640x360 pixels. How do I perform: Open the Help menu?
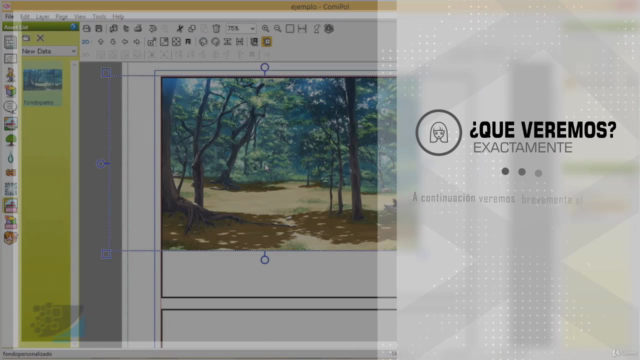click(118, 17)
